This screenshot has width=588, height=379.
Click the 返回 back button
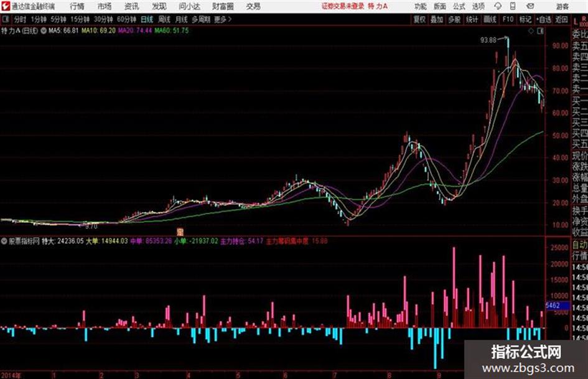561,19
